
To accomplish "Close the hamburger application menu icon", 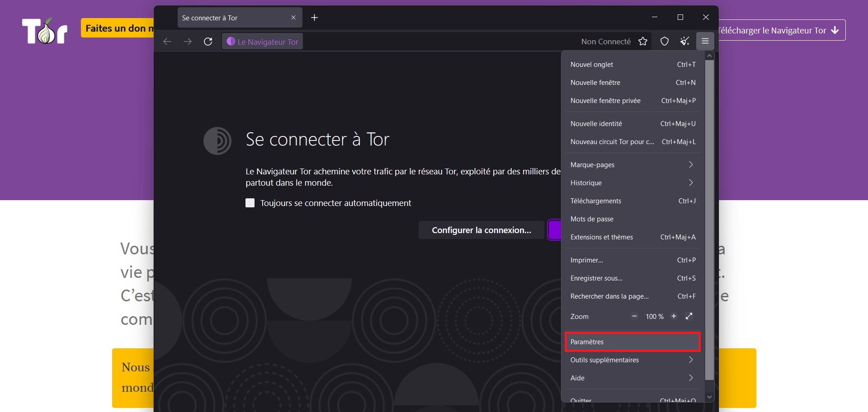I will pyautogui.click(x=705, y=42).
